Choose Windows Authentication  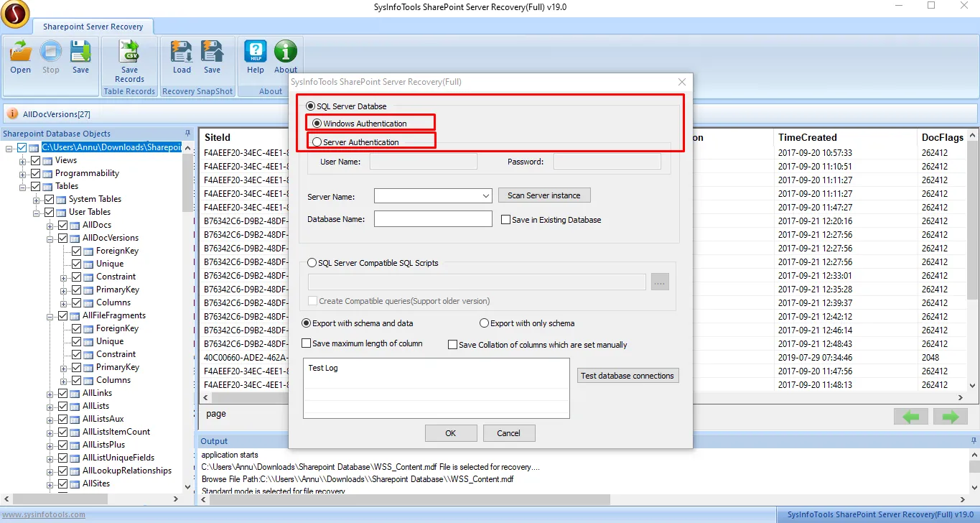[317, 124]
